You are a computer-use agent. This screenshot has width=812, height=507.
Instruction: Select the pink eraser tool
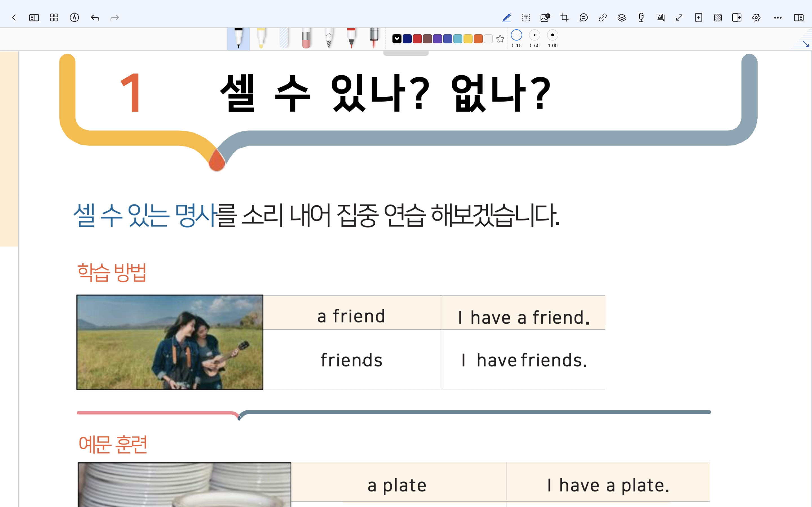306,39
